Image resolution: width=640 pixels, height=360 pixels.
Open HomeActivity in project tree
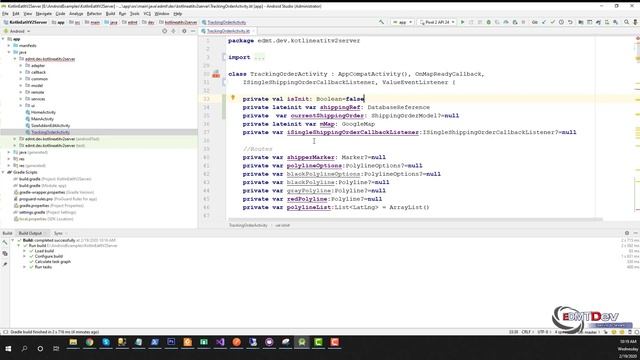[x=43, y=112]
